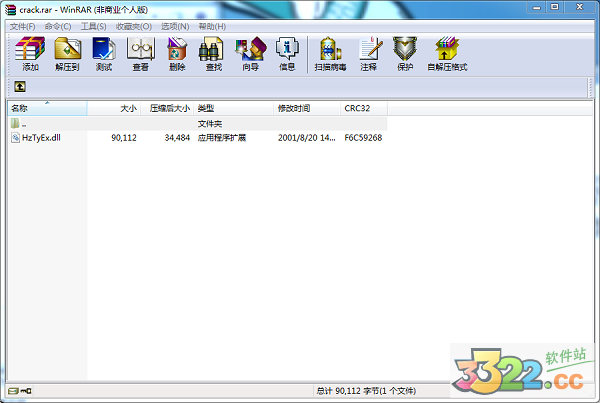The image size is (600, 403).
Task: Open the 收藏夹(O) menu
Action: (x=134, y=26)
